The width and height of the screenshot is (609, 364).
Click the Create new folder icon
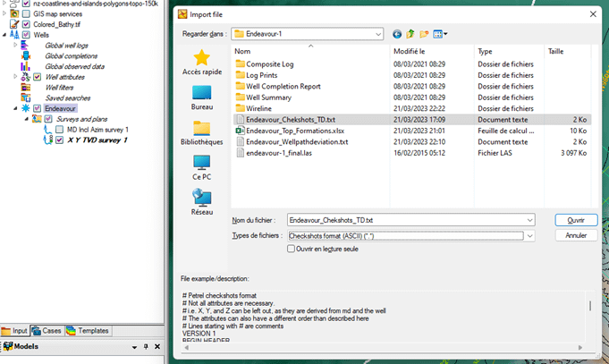[424, 34]
